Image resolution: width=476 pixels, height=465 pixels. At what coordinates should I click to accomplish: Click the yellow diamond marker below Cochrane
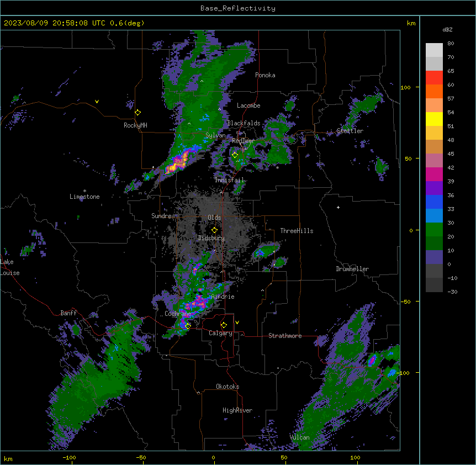(x=188, y=326)
